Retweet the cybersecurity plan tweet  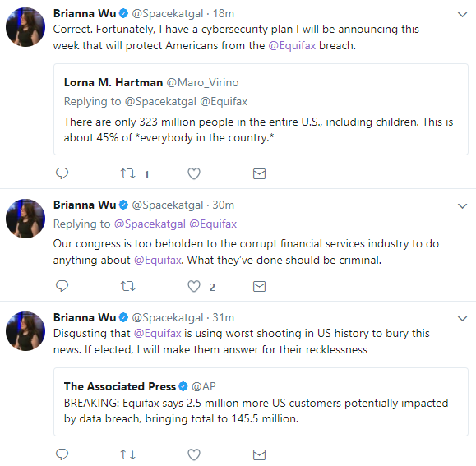pos(127,173)
